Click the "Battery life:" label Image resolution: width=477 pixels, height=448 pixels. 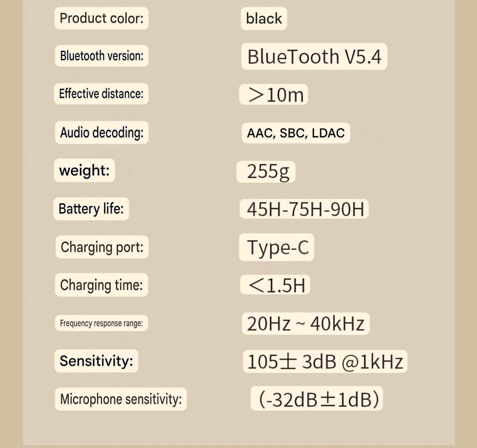(x=91, y=209)
